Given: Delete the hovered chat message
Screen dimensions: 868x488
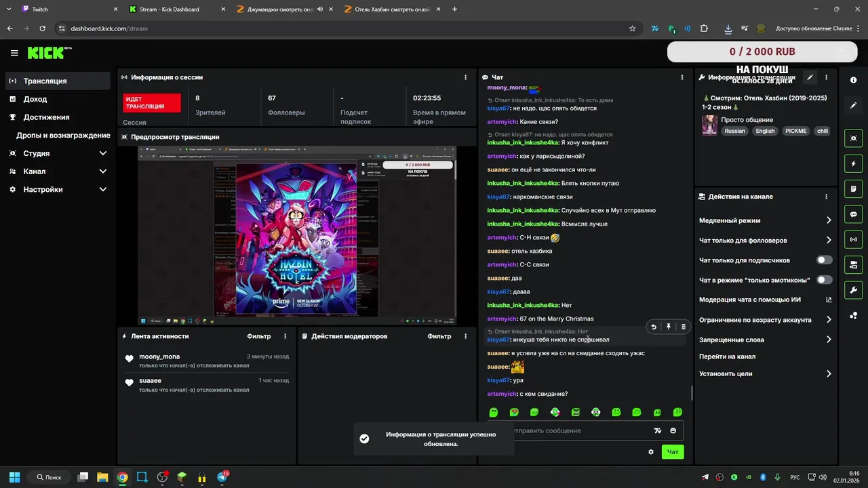Looking at the screenshot, I should (x=683, y=327).
